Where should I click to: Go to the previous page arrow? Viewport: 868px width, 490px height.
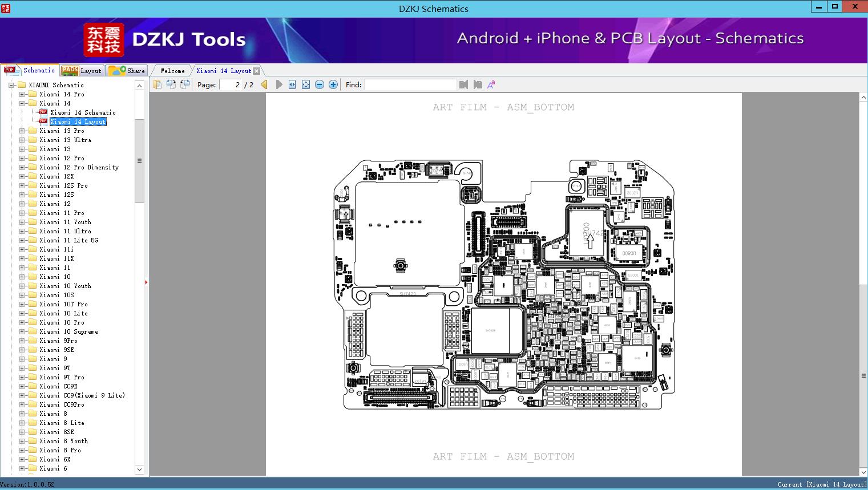point(264,84)
